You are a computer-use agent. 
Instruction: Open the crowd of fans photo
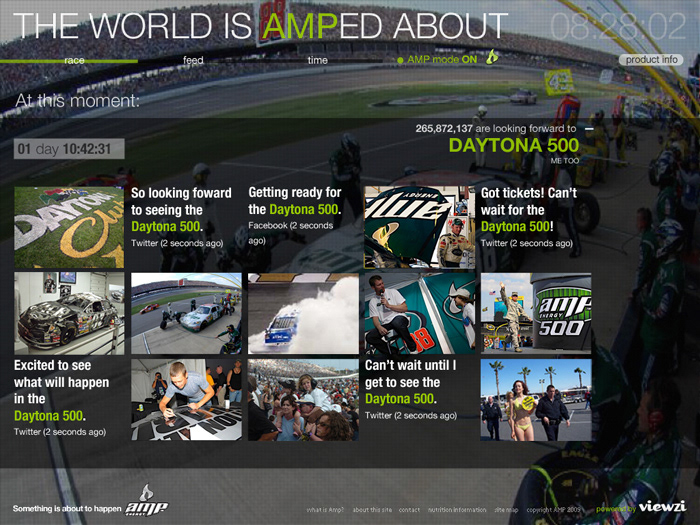point(303,400)
